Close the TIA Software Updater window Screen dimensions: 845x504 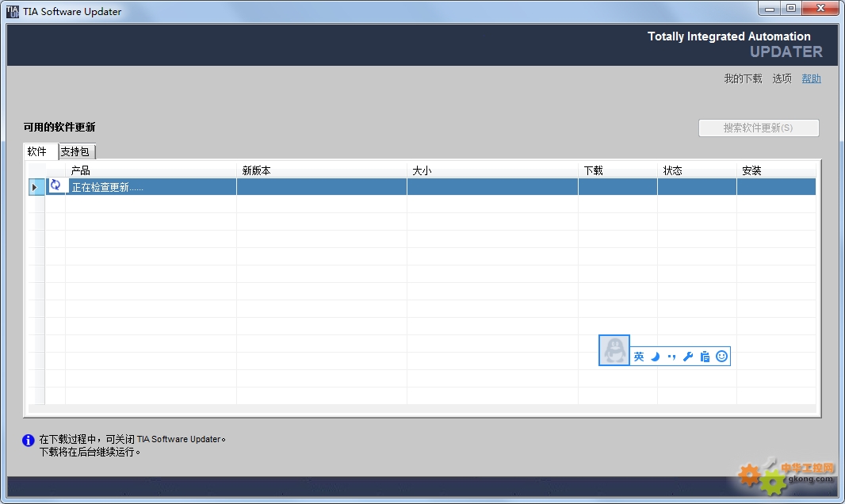pyautogui.click(x=820, y=9)
